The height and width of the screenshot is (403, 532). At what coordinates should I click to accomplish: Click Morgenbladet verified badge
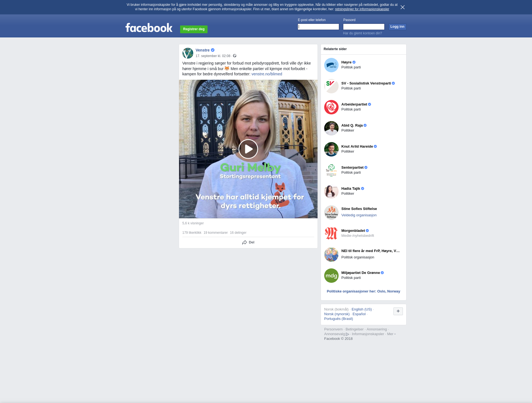(367, 231)
